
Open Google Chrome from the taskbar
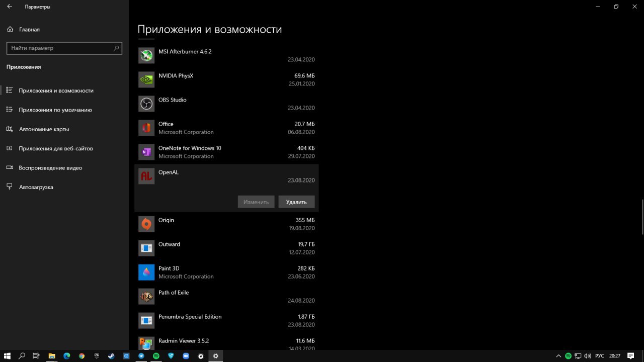82,356
